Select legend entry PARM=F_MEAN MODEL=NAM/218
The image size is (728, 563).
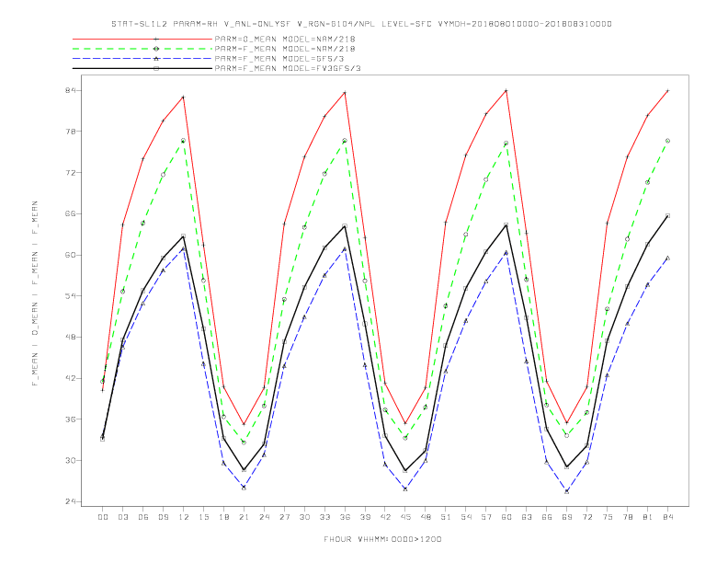click(285, 49)
